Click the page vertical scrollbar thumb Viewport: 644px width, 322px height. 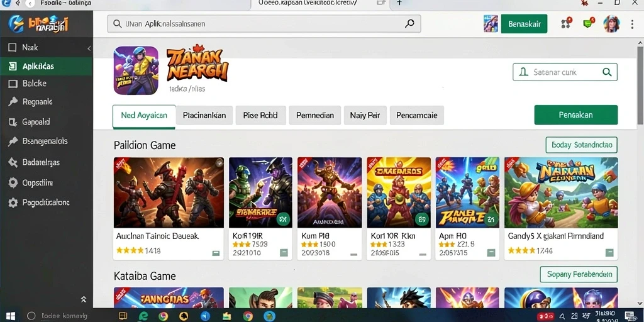(640, 86)
